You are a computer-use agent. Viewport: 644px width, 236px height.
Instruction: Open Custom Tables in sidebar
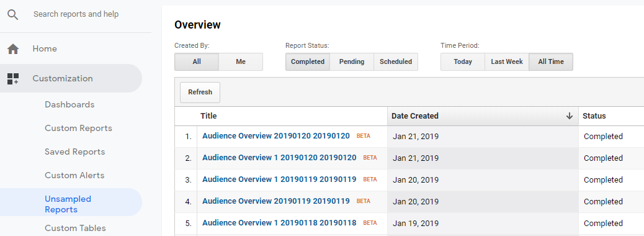[75, 228]
